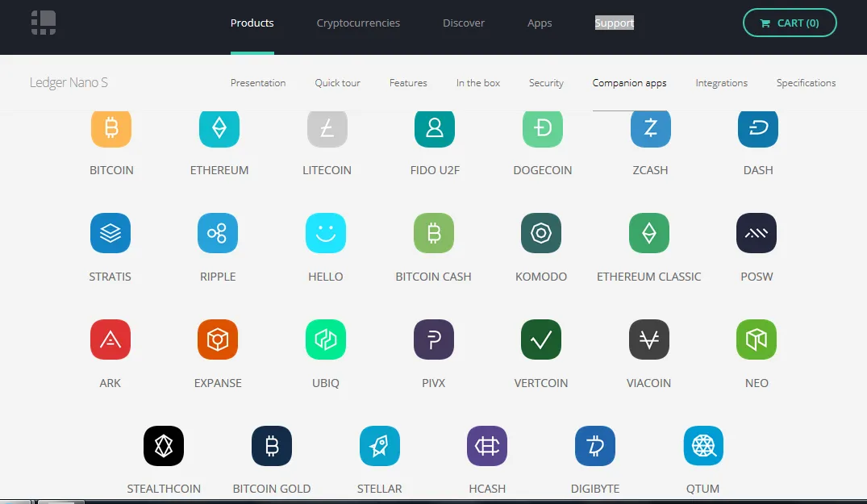Screen dimensions: 867x504
Task: Click the VERTCOIN label text
Action: 541,383
